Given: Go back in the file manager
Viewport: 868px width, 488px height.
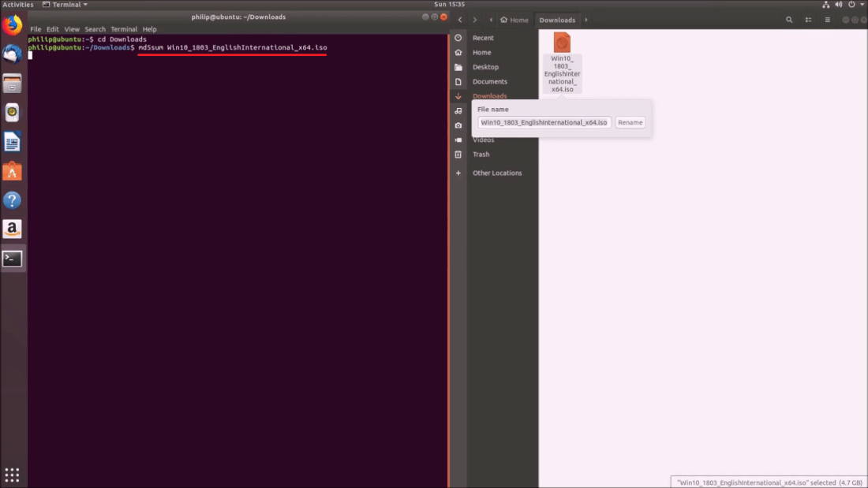Looking at the screenshot, I should pos(460,20).
